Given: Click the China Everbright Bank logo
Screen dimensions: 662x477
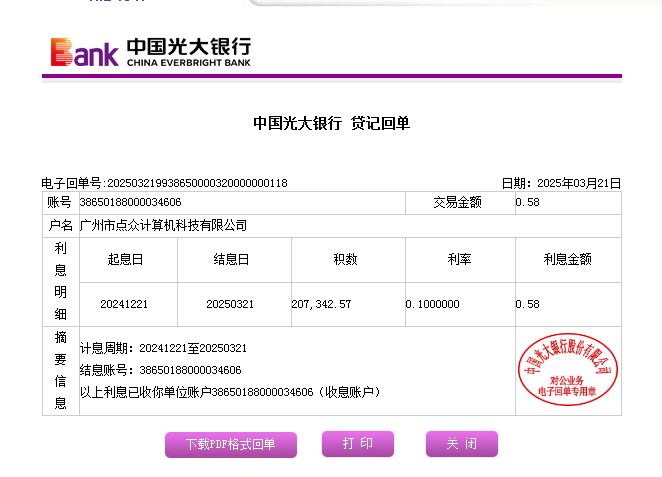Looking at the screenshot, I should point(151,52).
